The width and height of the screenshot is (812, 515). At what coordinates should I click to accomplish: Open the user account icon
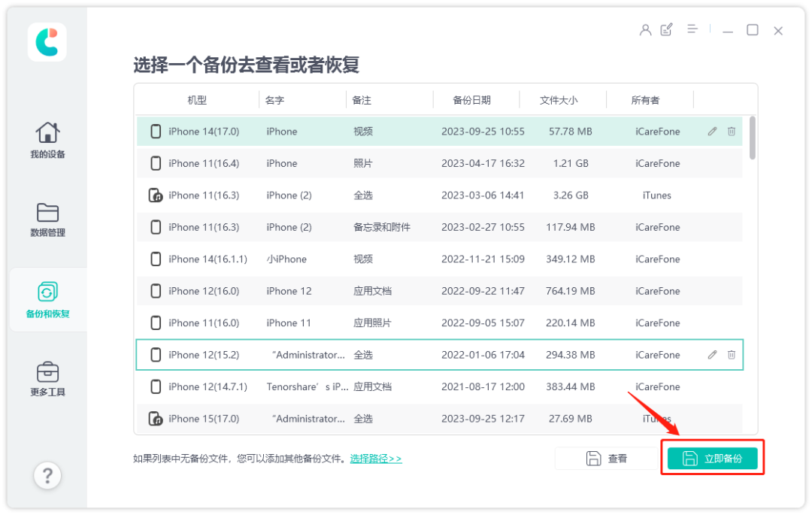pos(645,30)
